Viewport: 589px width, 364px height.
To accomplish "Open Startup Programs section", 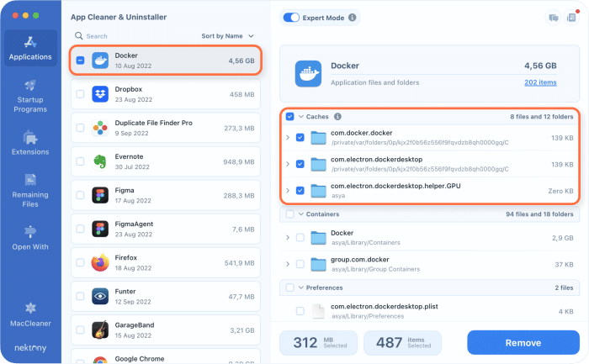I will 30,96.
